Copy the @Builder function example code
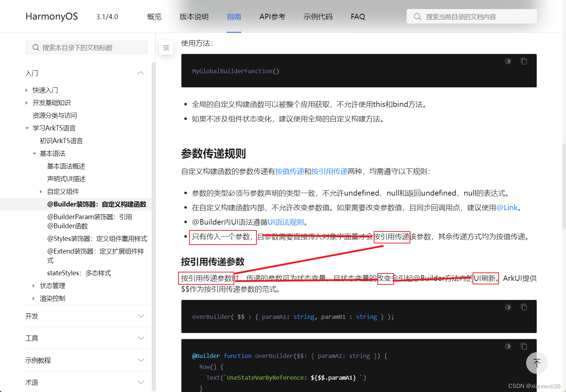Viewport: 566px width, 392px height. (524, 346)
